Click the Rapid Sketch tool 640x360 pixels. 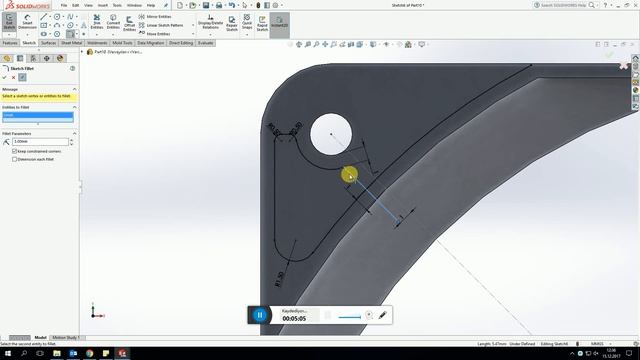(x=262, y=23)
